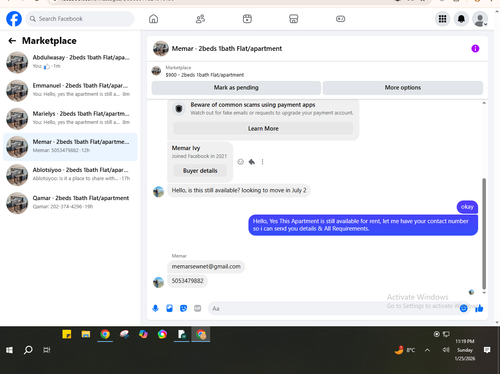Image resolution: width=500 pixels, height=374 pixels.
Task: Click the taskbar clock showing 11:19 PM
Action: (465, 350)
